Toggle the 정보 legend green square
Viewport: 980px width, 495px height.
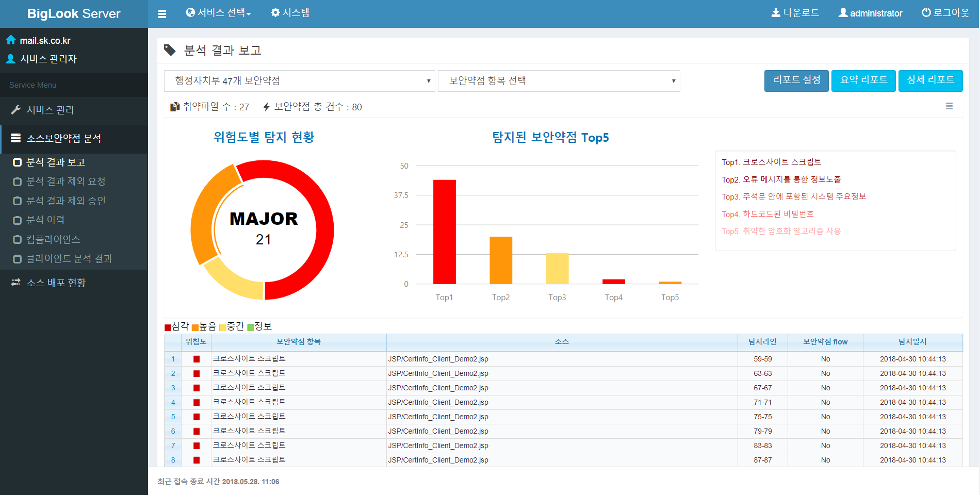[x=250, y=327]
